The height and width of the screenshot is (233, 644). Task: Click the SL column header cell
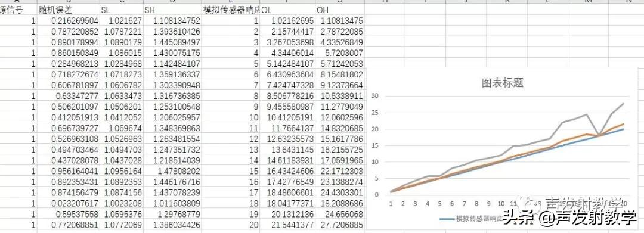click(122, 10)
